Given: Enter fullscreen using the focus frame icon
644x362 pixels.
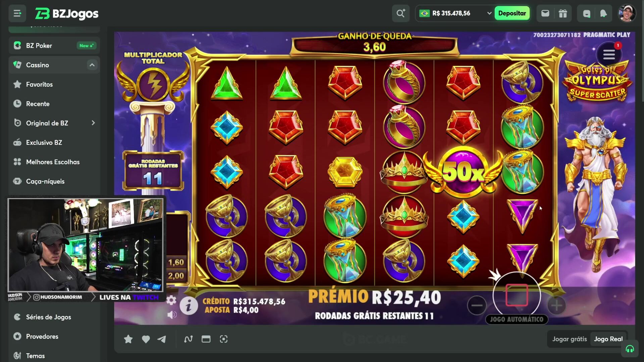Looking at the screenshot, I should pyautogui.click(x=224, y=339).
